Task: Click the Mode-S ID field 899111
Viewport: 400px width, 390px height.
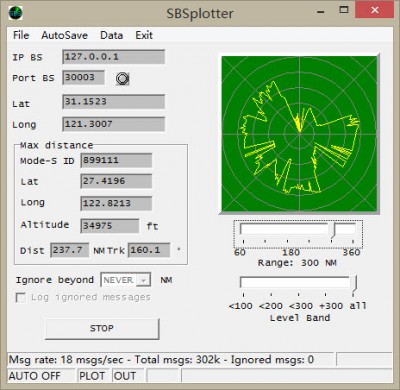Action: [116, 160]
